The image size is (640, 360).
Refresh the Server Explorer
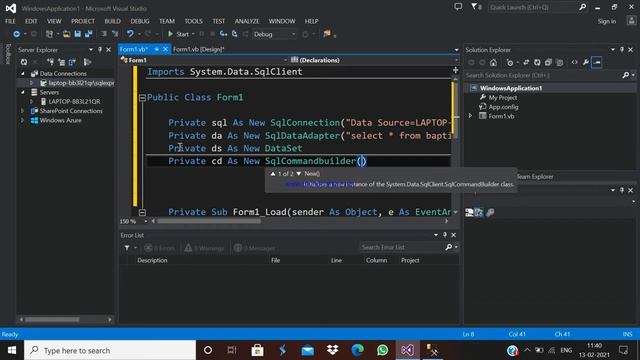coord(24,62)
